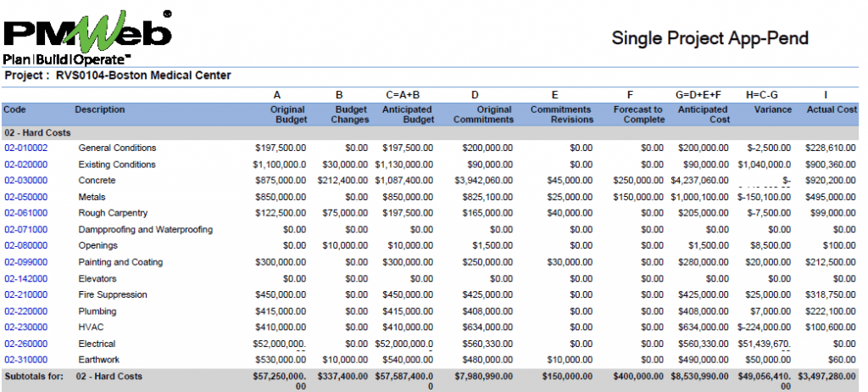Select the Concrete description
Viewport: 868px width, 392px height.
(x=97, y=181)
